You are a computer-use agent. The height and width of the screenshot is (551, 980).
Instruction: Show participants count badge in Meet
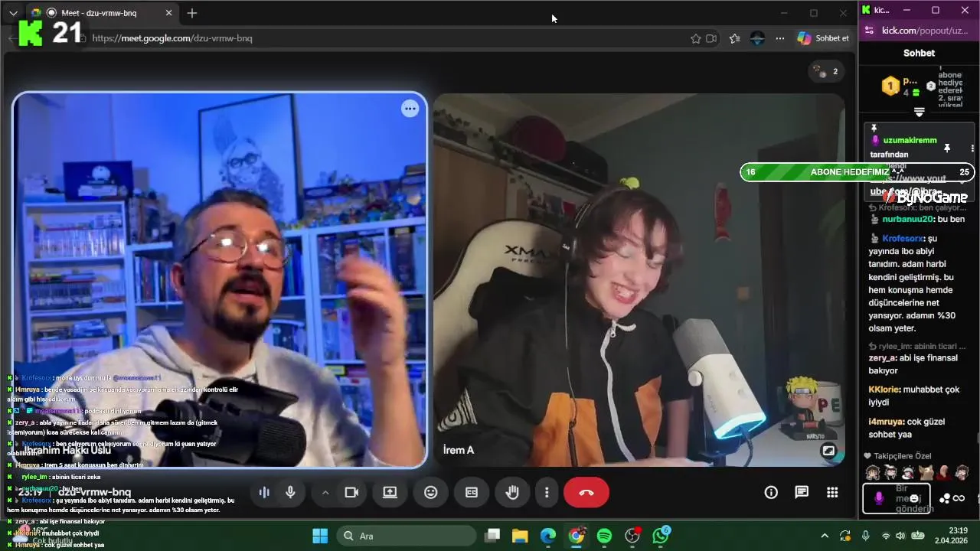pyautogui.click(x=827, y=71)
